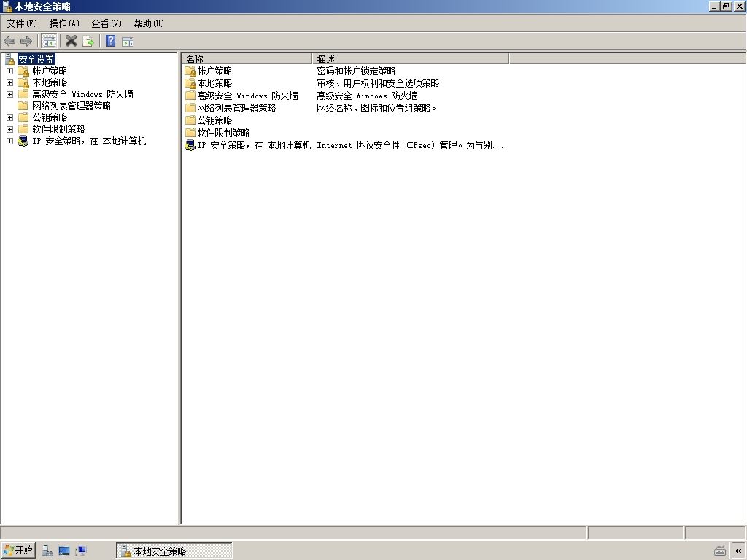Expand 高级安全 Windows 防火墙 tree node
747x560 pixels.
coord(9,94)
